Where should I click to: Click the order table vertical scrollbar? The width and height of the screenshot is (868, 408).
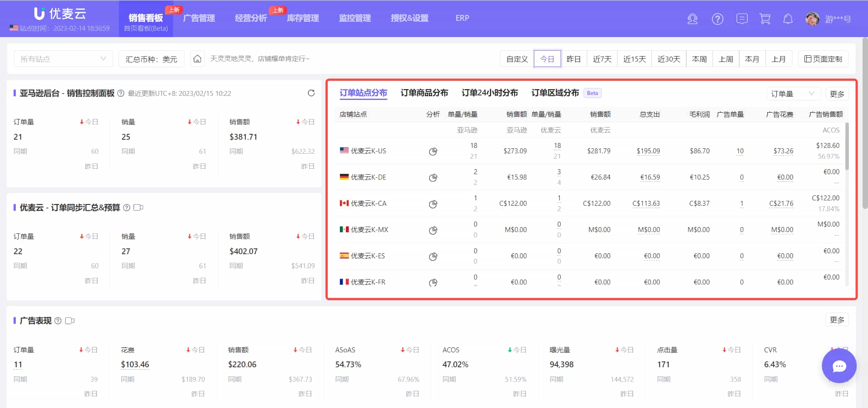point(847,146)
